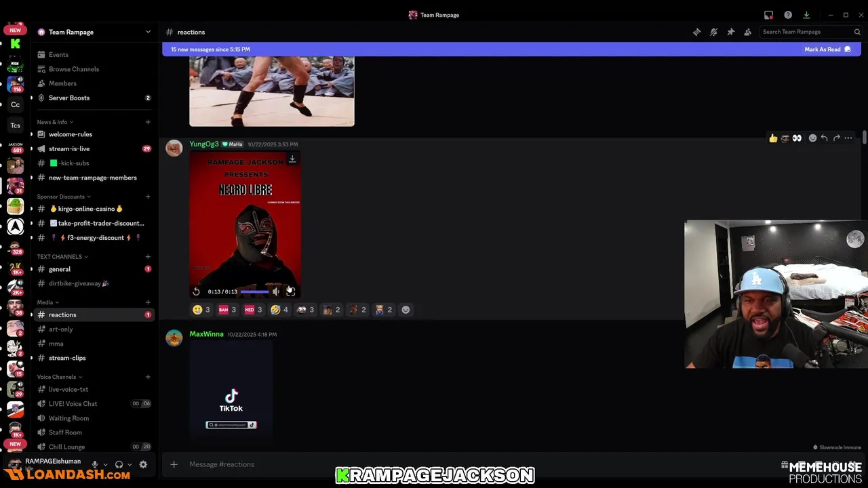Screen dimensions: 868x488
Task: Toggle microphone mute in user panel
Action: [95, 464]
